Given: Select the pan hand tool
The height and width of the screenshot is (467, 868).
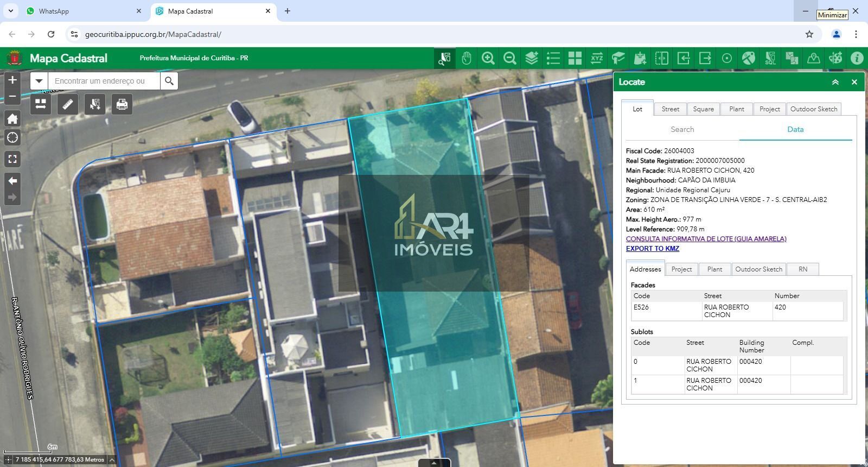Looking at the screenshot, I should (467, 58).
